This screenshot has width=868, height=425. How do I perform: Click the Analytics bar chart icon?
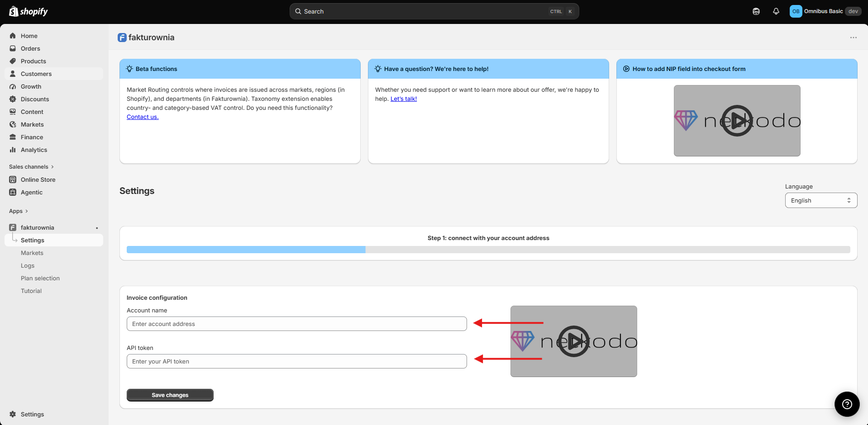[13, 150]
